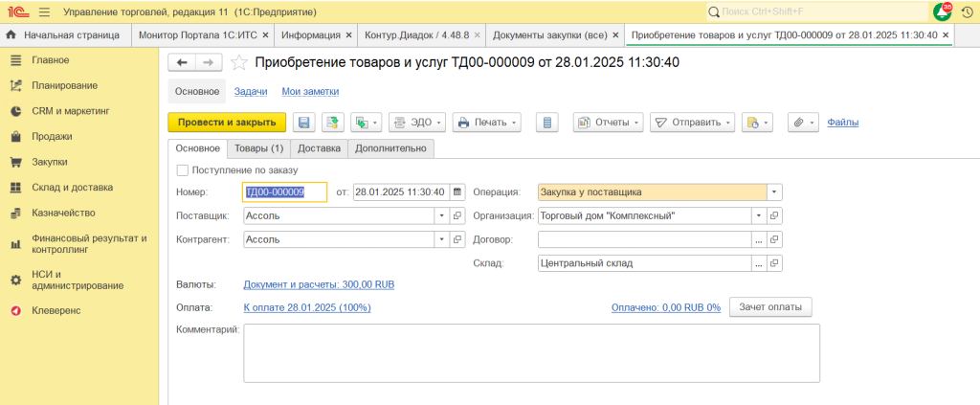Open НСИ и администрирование section
Image resolution: width=980 pixels, height=405 pixels.
click(x=79, y=280)
